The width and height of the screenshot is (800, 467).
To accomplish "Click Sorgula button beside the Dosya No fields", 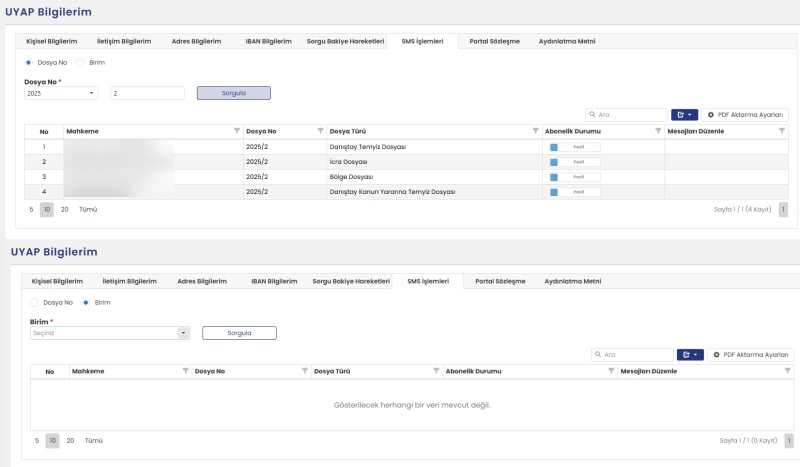I will [233, 93].
